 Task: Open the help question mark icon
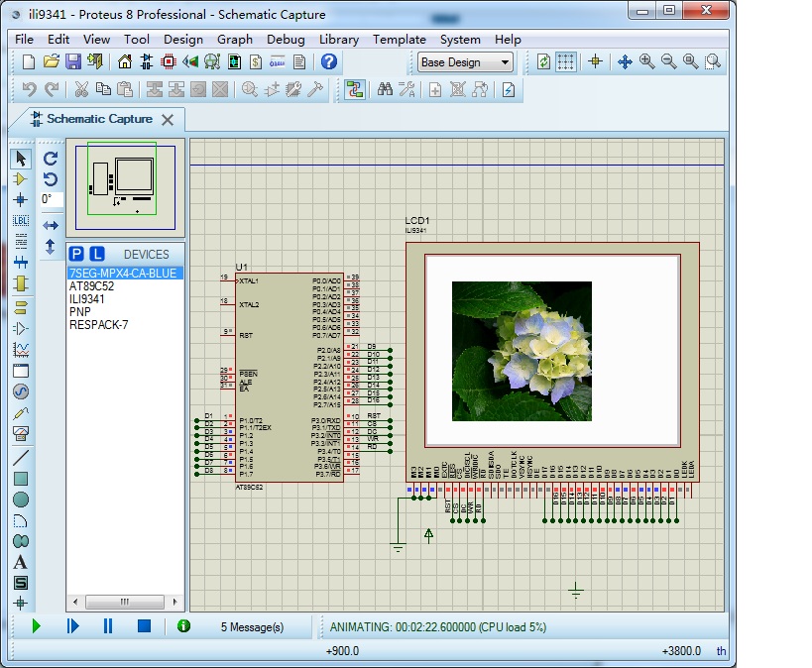pyautogui.click(x=329, y=61)
